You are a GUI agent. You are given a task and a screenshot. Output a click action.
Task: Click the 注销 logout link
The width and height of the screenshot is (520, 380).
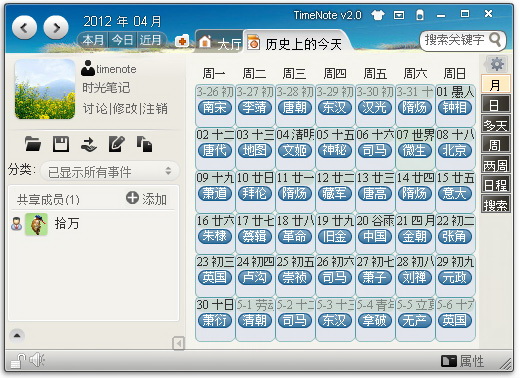[155, 109]
